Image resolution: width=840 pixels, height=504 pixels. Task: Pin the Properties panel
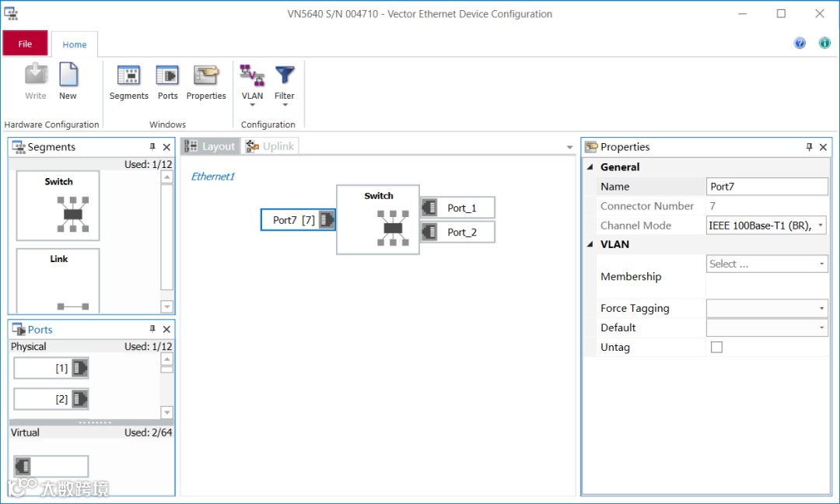[x=809, y=147]
